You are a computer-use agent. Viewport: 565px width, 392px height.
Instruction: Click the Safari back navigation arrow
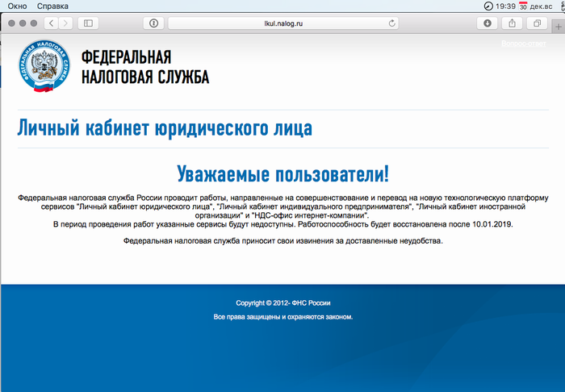tap(50, 23)
